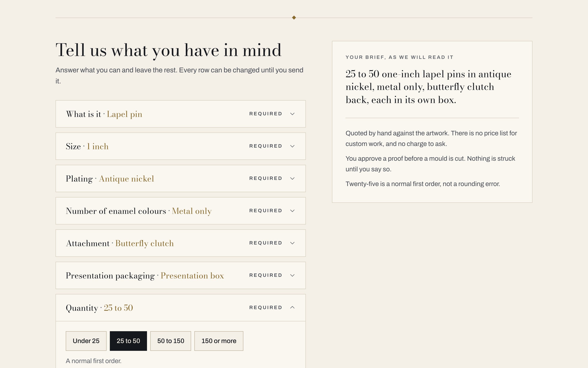The width and height of the screenshot is (588, 368).
Task: Select the '25 to 50' quantity option
Action: 128,341
